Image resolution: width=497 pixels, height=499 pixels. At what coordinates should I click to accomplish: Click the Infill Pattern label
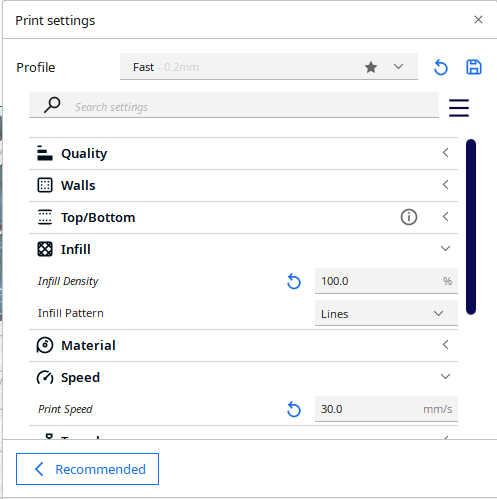tap(71, 313)
